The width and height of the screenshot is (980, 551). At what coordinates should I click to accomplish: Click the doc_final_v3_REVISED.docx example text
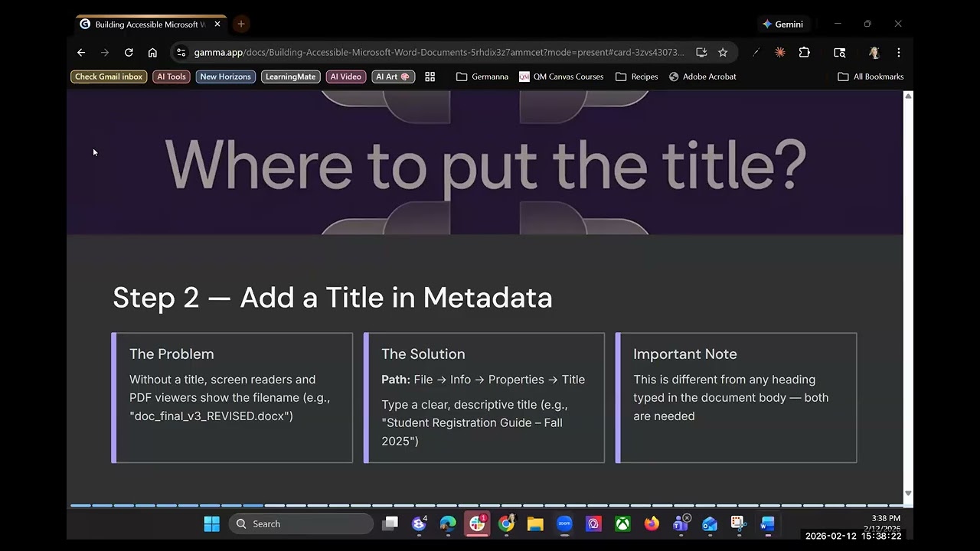point(211,416)
